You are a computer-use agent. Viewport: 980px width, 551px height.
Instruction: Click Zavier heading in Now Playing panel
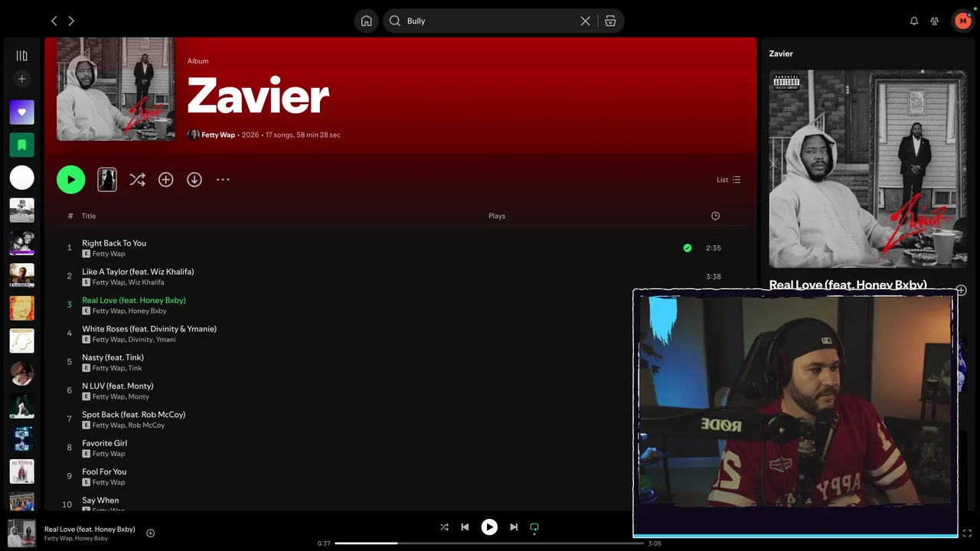(x=781, y=54)
